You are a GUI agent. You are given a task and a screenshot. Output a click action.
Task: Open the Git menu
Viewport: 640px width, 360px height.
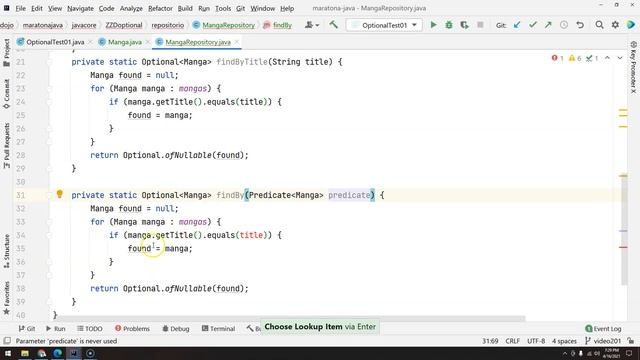pyautogui.click(x=240, y=8)
